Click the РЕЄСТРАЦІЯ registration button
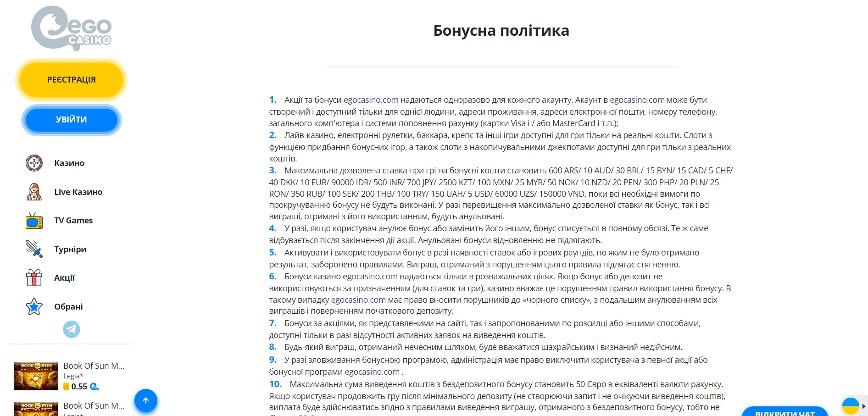Screen dimensions: 868x416 (72, 80)
